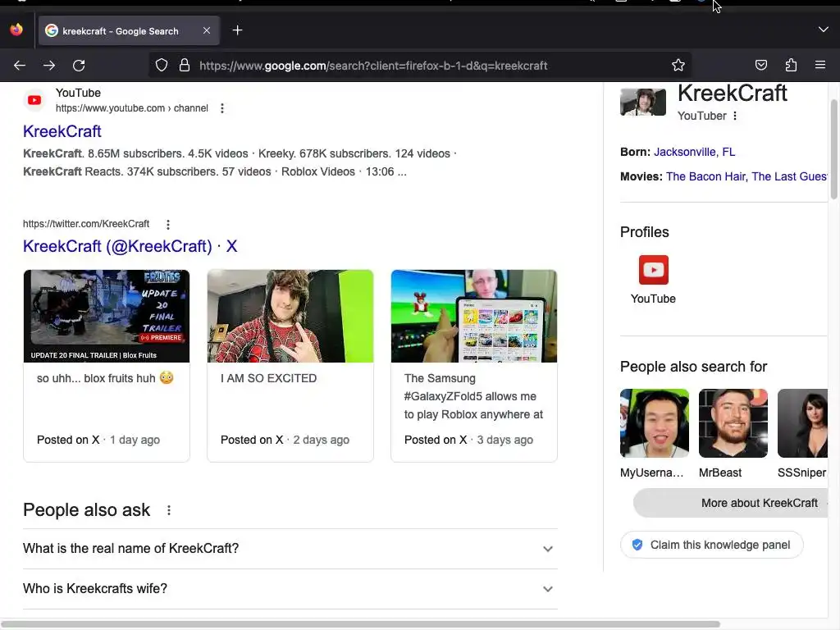
Task: Open the Firefox hamburger application menu
Action: [x=820, y=65]
